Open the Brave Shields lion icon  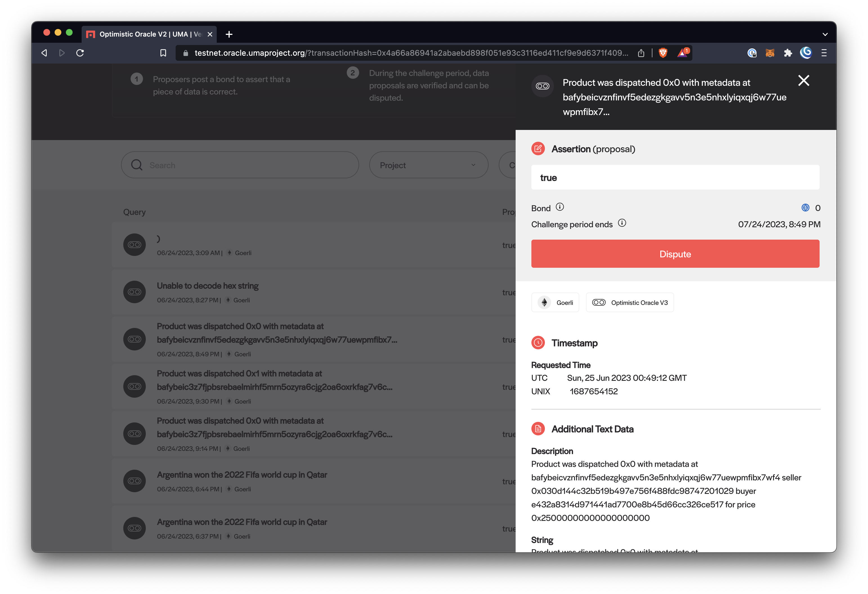tap(663, 53)
